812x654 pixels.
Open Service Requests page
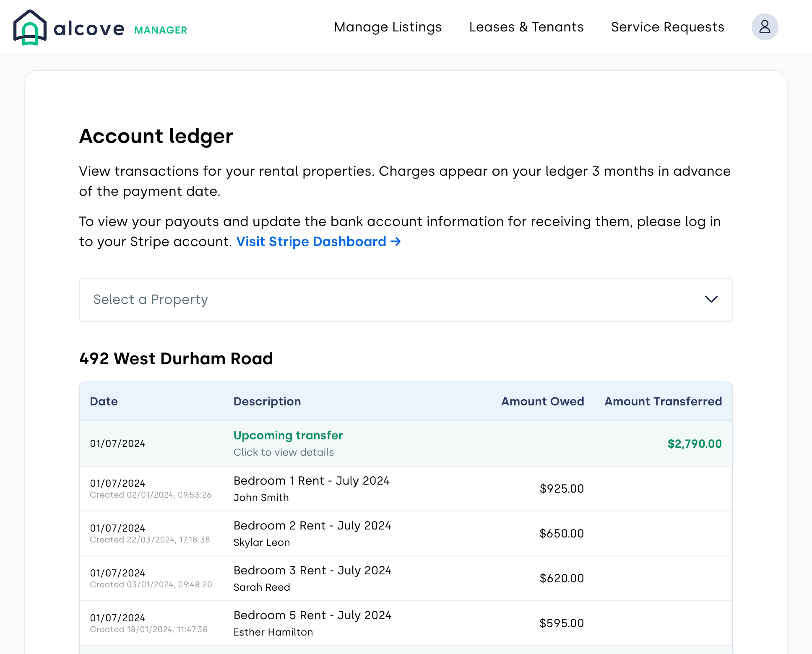(667, 27)
